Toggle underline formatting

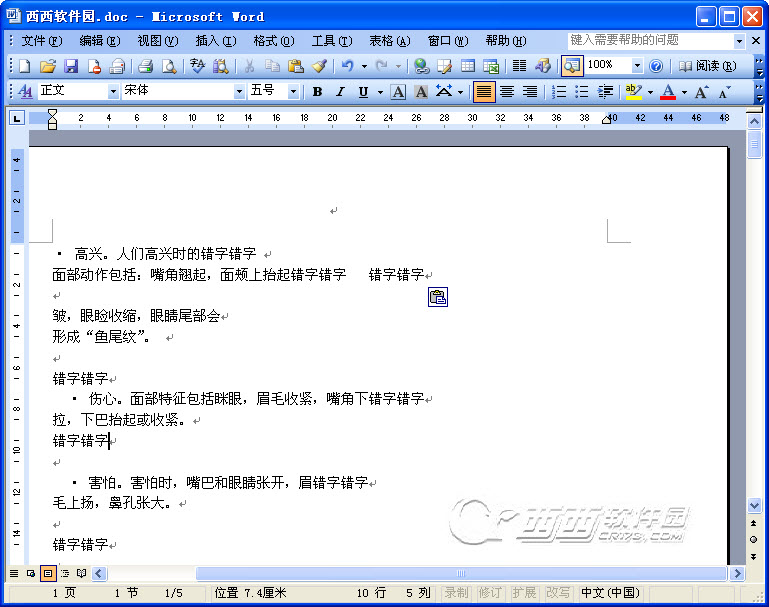(x=363, y=92)
